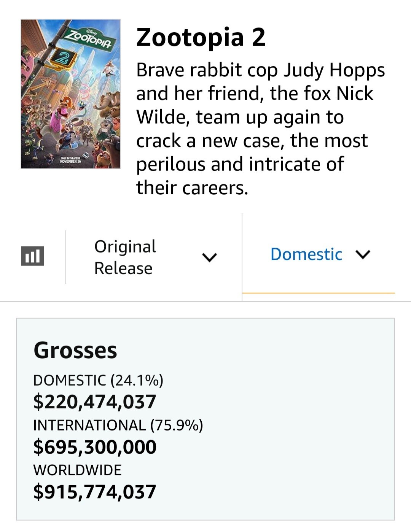Screen dimensions: 411x532
Task: Click the chevron beside Original Release
Action: tap(209, 257)
